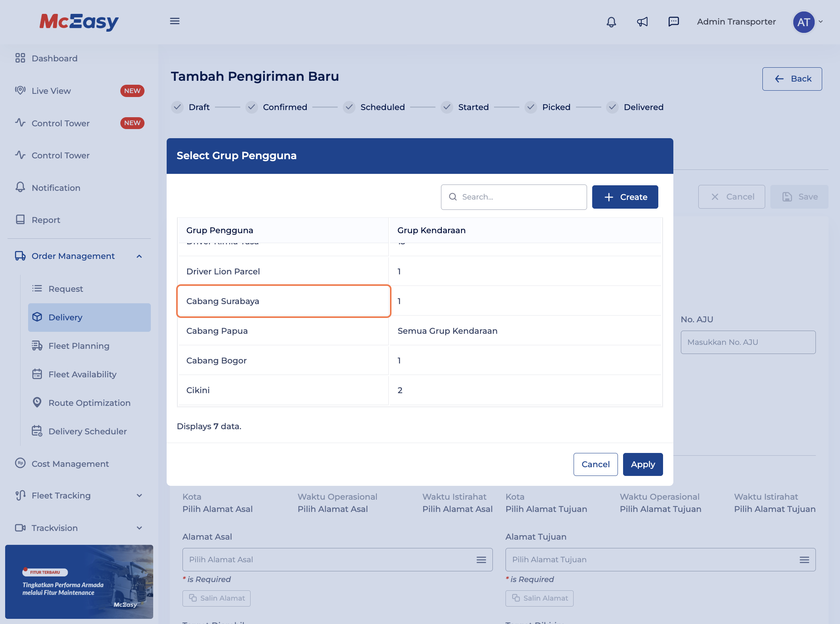Select the Cabang Papua user group

(217, 331)
